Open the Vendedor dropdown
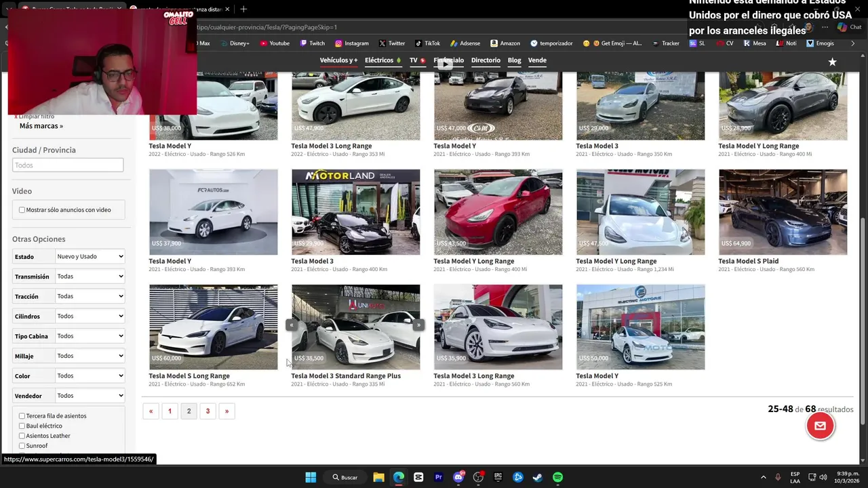This screenshot has height=488, width=868. [x=90, y=396]
